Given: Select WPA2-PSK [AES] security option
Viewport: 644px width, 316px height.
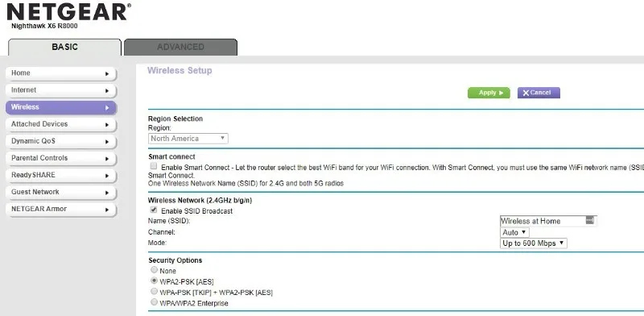Looking at the screenshot, I should click(154, 281).
